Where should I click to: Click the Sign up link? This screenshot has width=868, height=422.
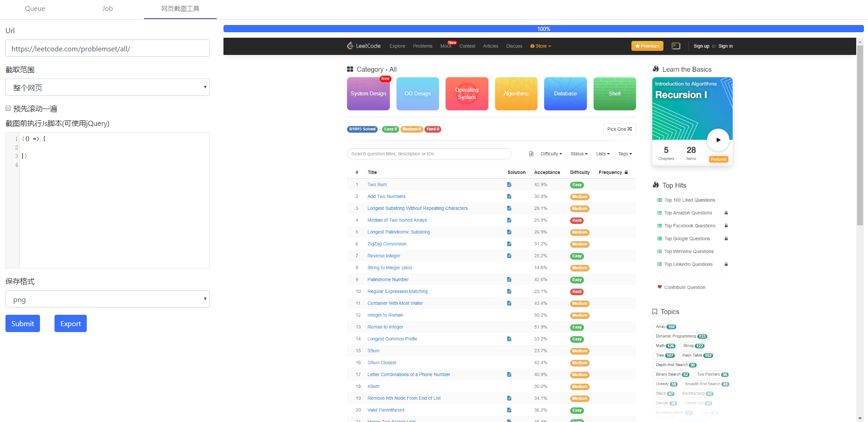pyautogui.click(x=701, y=46)
